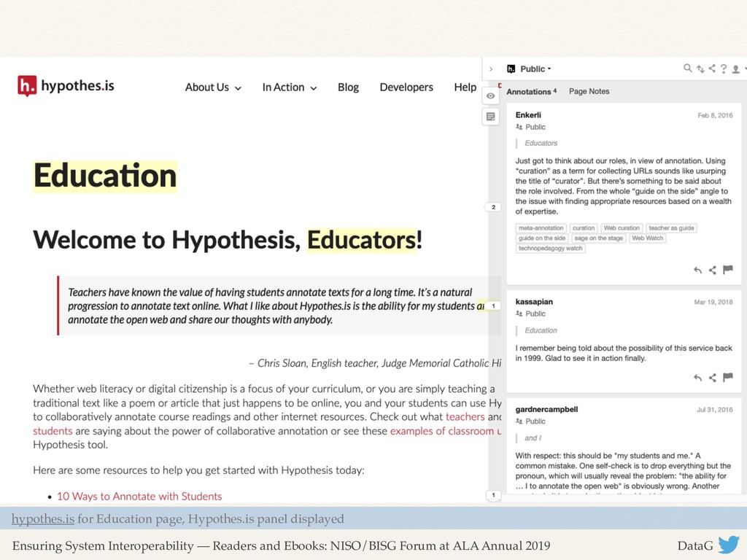
Task: Select the meta-annotation tag
Action: (x=541, y=228)
